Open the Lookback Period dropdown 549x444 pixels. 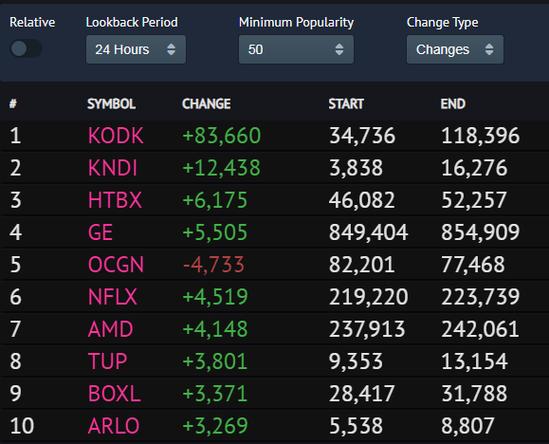136,49
